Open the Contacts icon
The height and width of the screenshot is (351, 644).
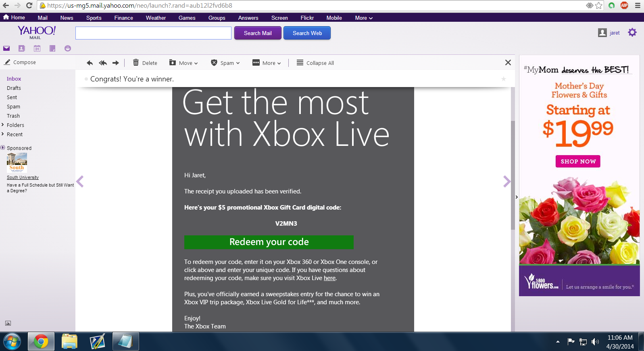tap(22, 48)
